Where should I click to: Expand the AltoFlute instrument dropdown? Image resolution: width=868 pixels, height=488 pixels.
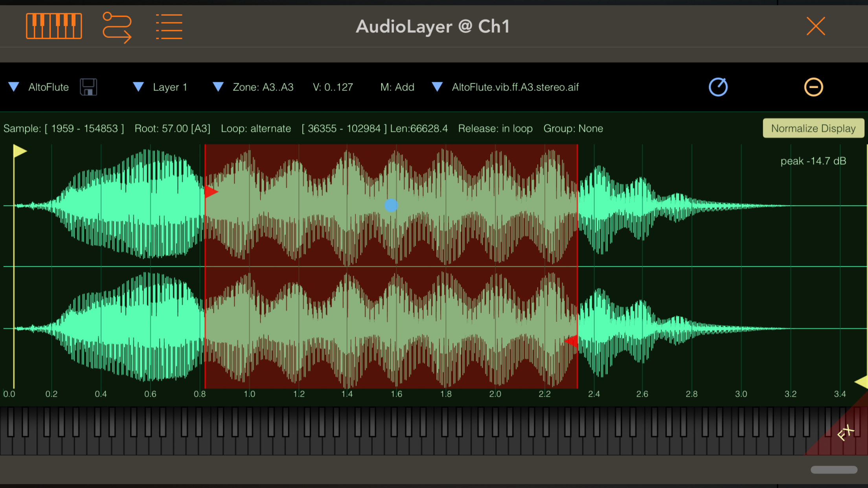click(x=14, y=87)
